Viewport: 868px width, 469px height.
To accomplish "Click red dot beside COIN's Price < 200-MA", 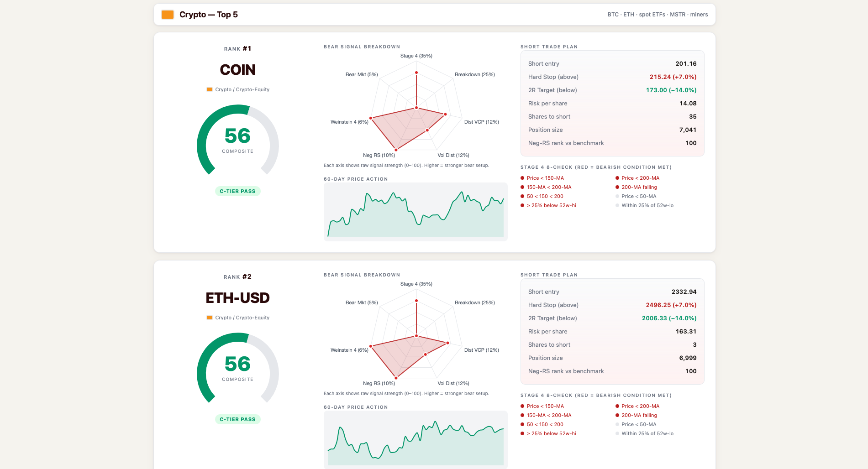I will [617, 178].
